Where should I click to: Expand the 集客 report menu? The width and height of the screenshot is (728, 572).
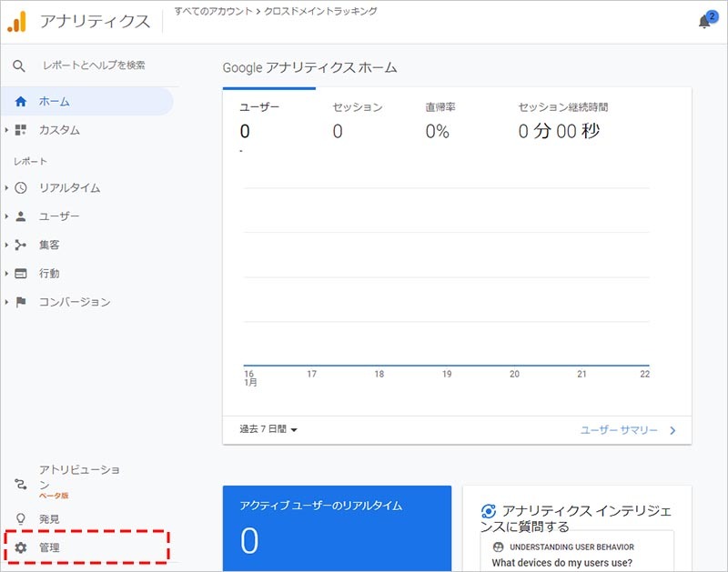tap(6, 245)
